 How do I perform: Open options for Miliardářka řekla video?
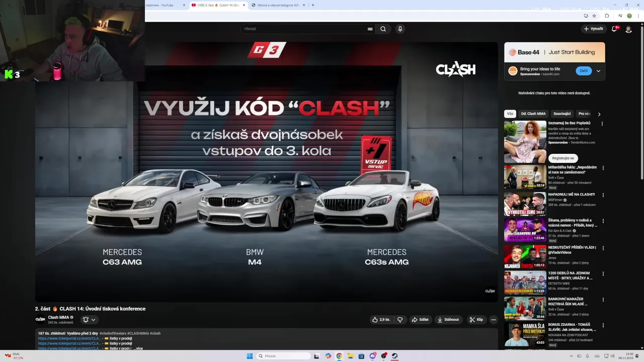point(603,168)
